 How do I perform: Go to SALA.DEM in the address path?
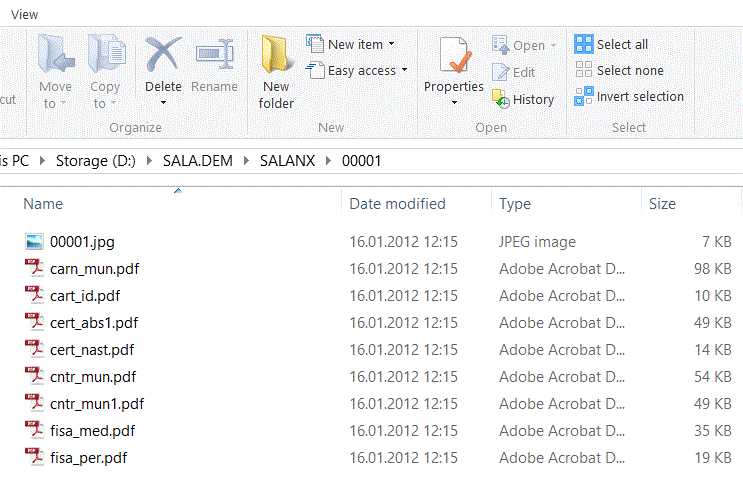coord(198,161)
